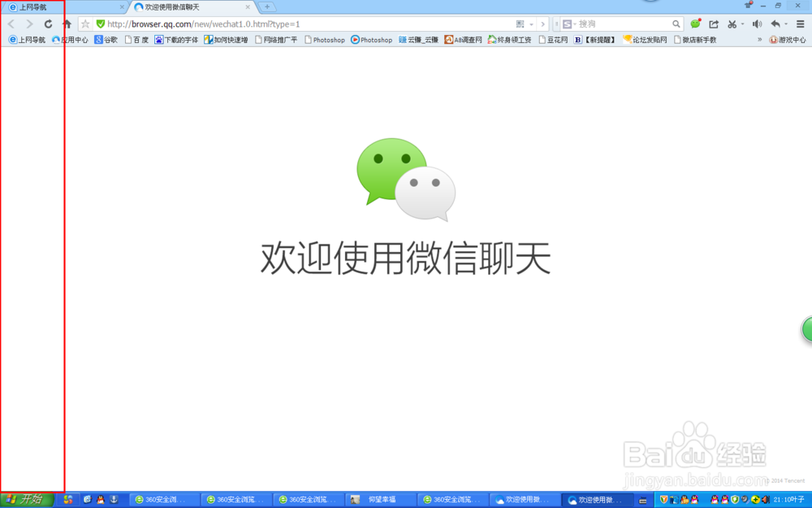Click the scissors screenshot tool icon
This screenshot has height=508, width=812.
coord(732,24)
